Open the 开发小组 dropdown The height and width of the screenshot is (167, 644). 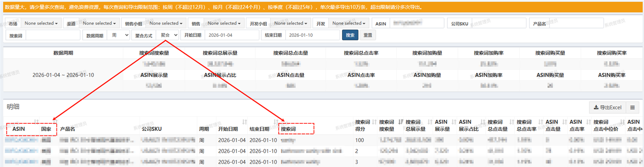(x=290, y=23)
